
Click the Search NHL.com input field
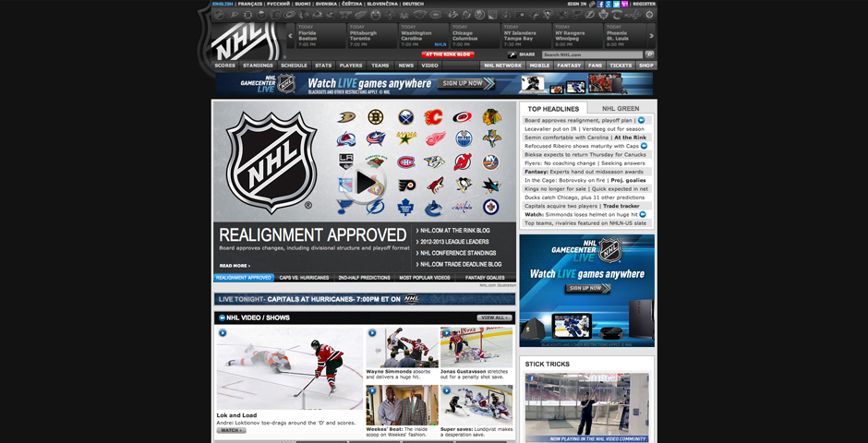592,54
